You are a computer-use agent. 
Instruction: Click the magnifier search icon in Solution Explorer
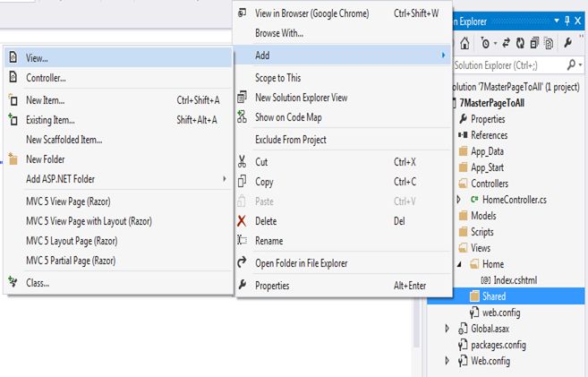coord(571,64)
